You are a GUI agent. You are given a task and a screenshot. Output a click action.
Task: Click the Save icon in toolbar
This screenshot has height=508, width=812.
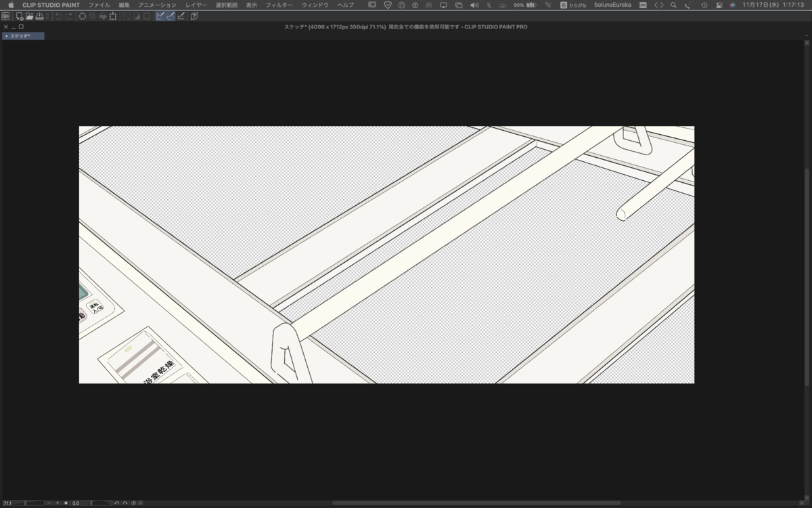(39, 16)
